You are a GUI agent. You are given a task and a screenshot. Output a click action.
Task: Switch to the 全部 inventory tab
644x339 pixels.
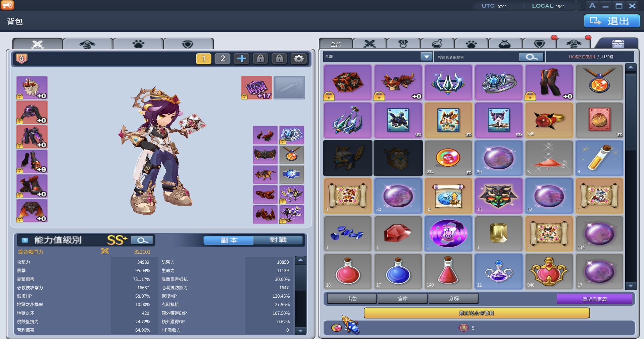click(x=336, y=44)
